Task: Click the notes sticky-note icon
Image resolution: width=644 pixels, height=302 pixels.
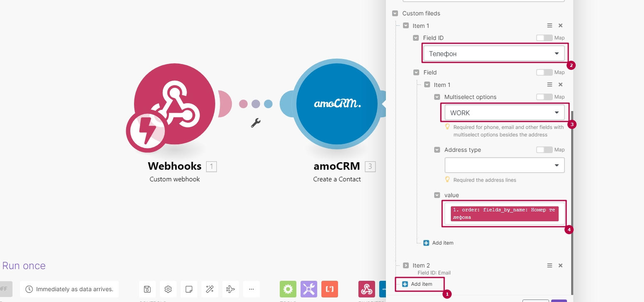Action: (189, 289)
